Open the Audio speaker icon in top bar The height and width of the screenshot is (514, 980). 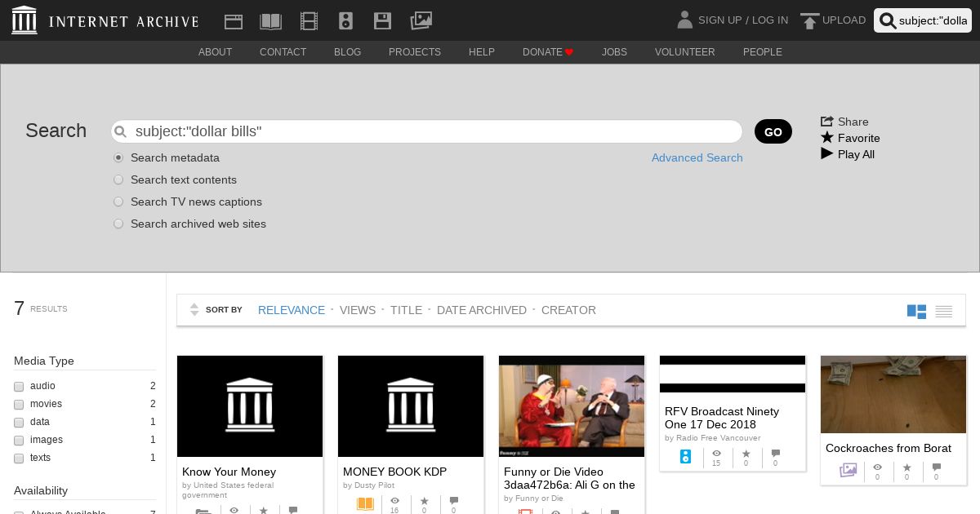[345, 21]
